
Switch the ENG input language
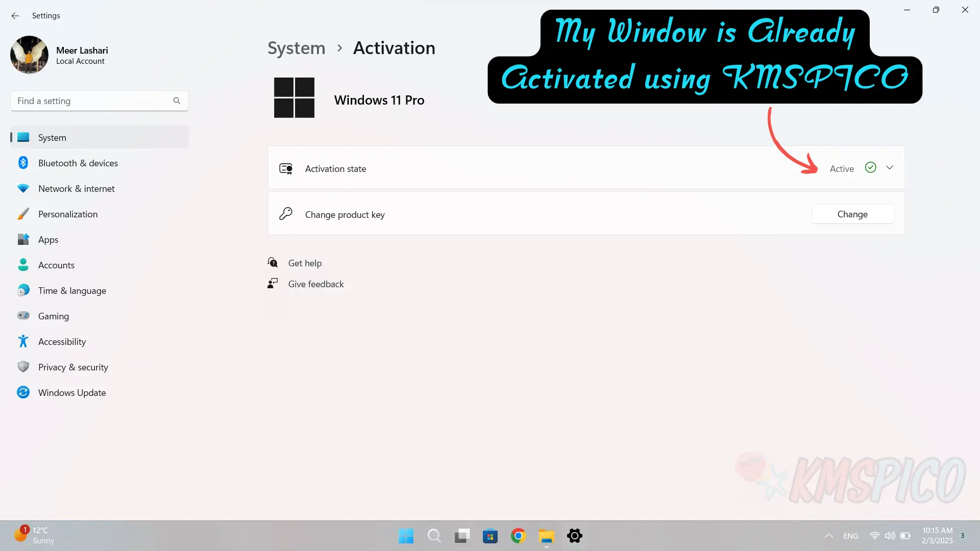click(850, 536)
